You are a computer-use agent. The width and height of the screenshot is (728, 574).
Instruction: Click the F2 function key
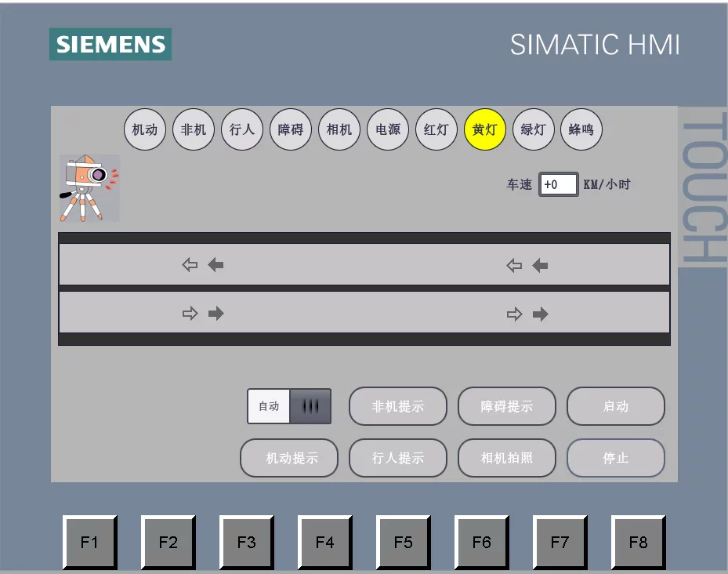(168, 542)
